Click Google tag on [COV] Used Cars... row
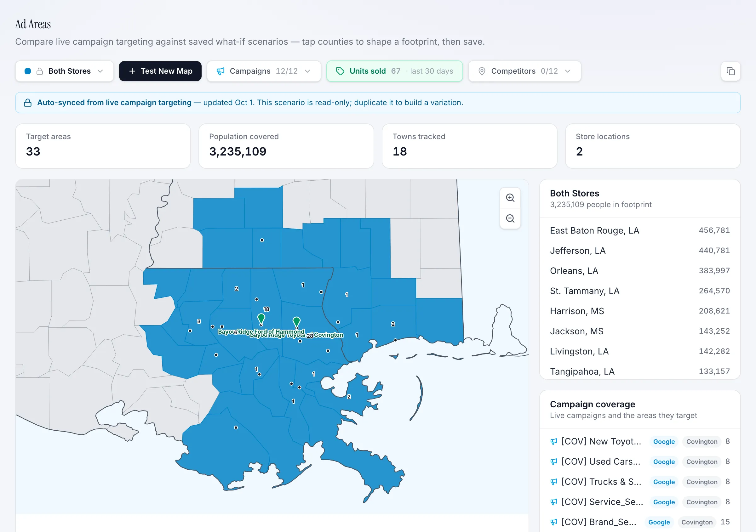 (x=664, y=461)
